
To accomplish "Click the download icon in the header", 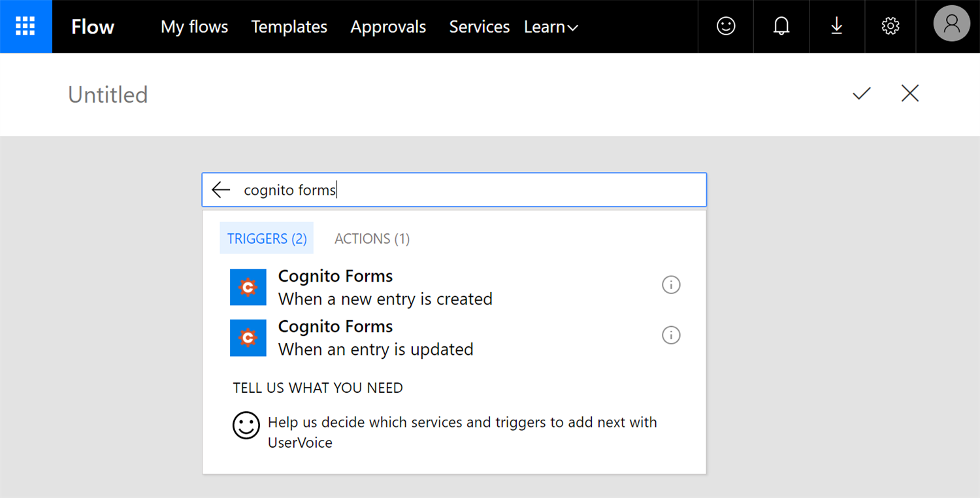I will click(837, 26).
